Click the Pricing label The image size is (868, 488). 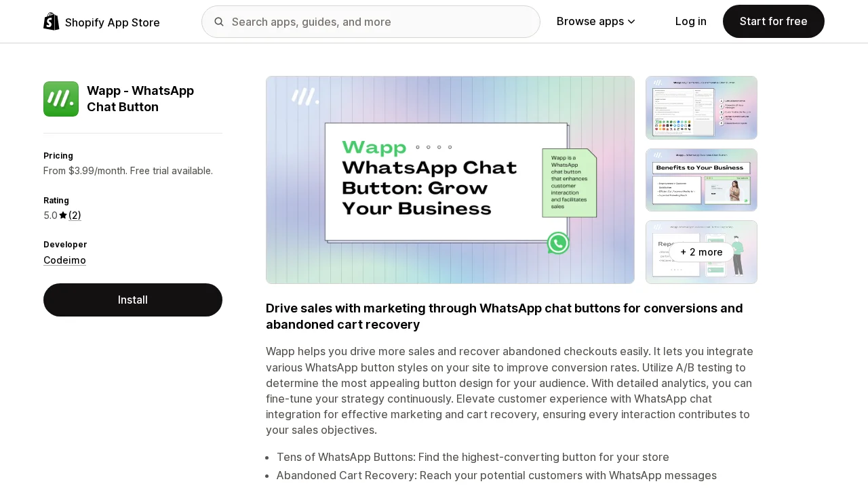(x=58, y=156)
